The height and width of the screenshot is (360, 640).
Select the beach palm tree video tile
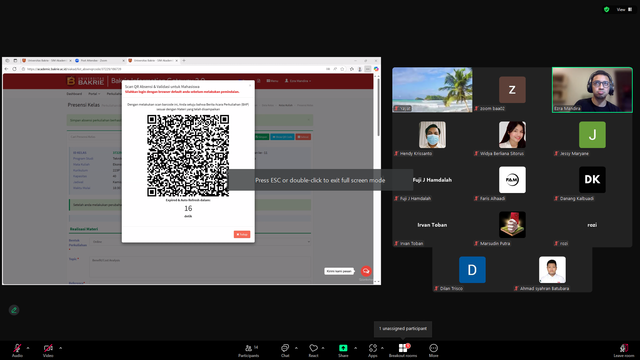coord(432,90)
